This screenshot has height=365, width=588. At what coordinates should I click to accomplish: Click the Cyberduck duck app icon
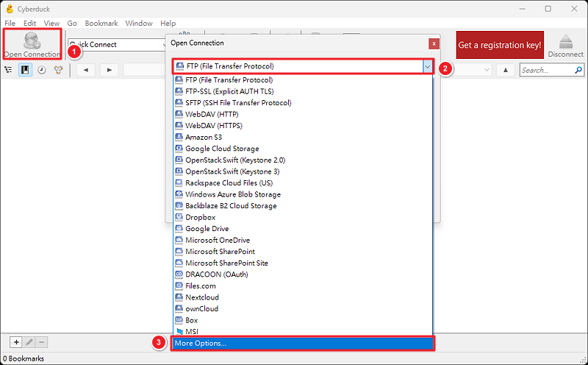coord(10,9)
